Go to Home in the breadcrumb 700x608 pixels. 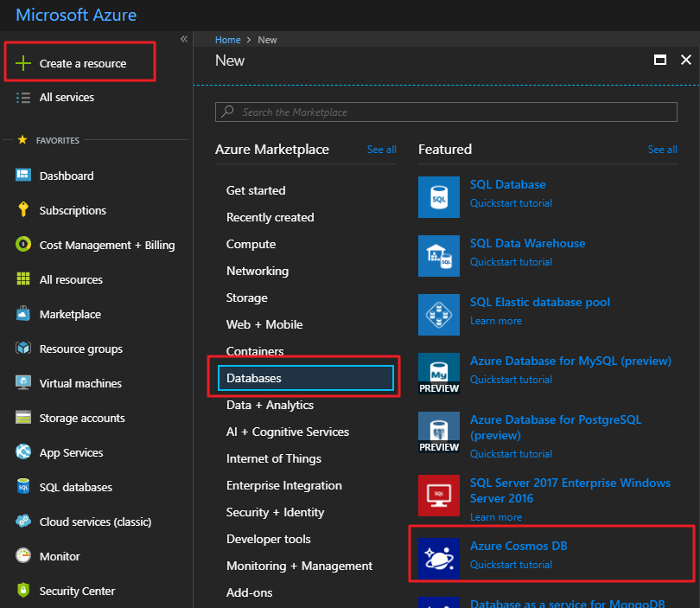pos(227,40)
